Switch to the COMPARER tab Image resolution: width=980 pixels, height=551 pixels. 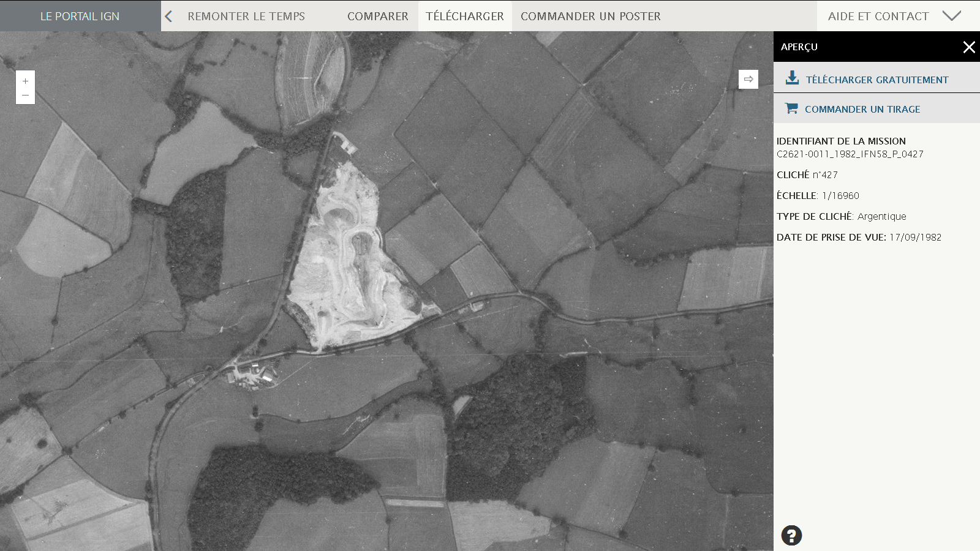tap(377, 17)
